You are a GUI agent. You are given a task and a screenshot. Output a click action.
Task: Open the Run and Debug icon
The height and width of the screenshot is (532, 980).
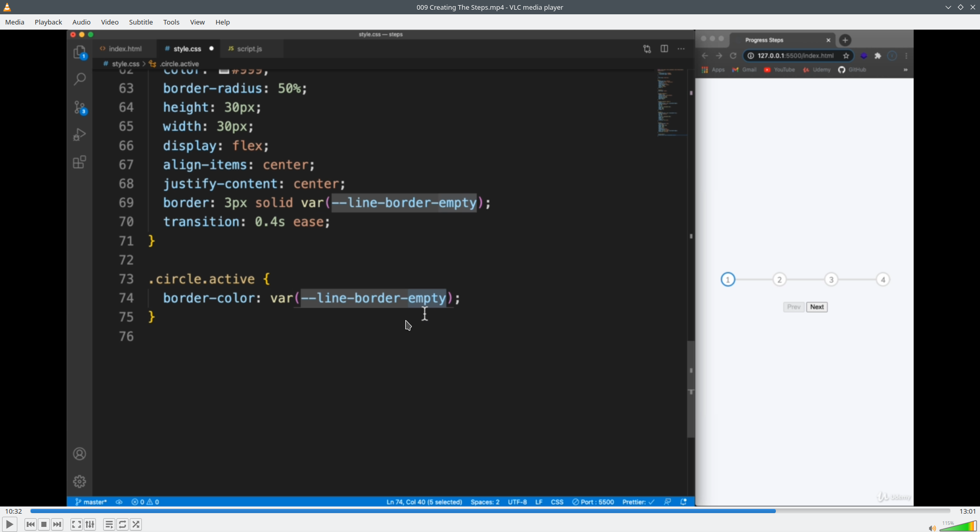(80, 134)
